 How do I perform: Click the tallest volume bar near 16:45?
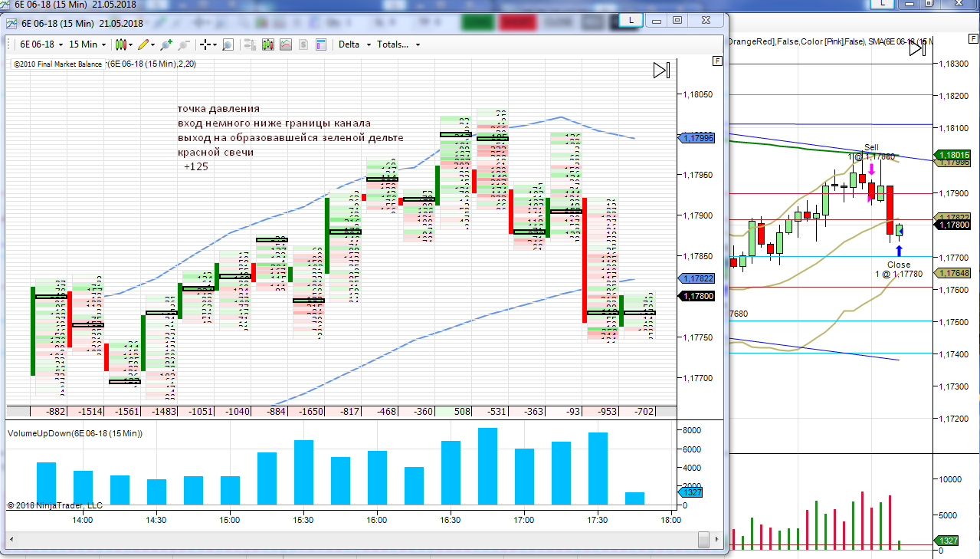click(x=488, y=465)
